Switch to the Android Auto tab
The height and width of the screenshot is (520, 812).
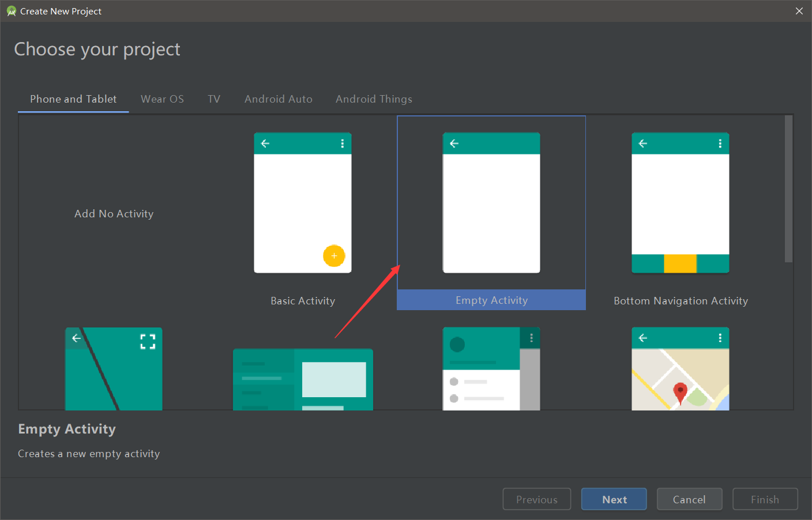click(x=278, y=99)
